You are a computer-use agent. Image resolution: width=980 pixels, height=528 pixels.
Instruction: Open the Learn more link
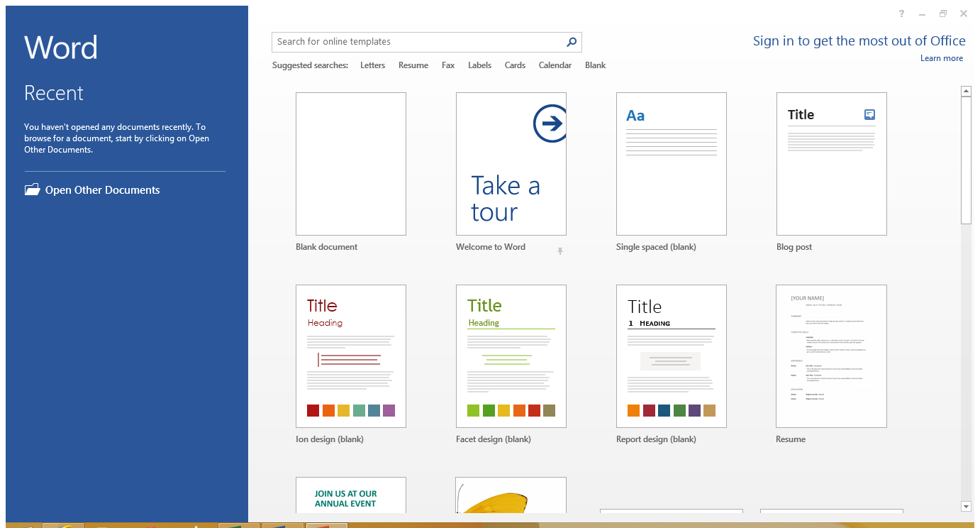(x=942, y=58)
